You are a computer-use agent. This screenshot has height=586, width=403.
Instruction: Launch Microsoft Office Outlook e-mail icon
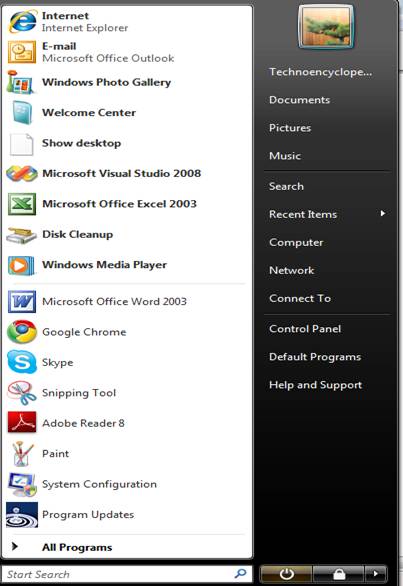point(22,52)
